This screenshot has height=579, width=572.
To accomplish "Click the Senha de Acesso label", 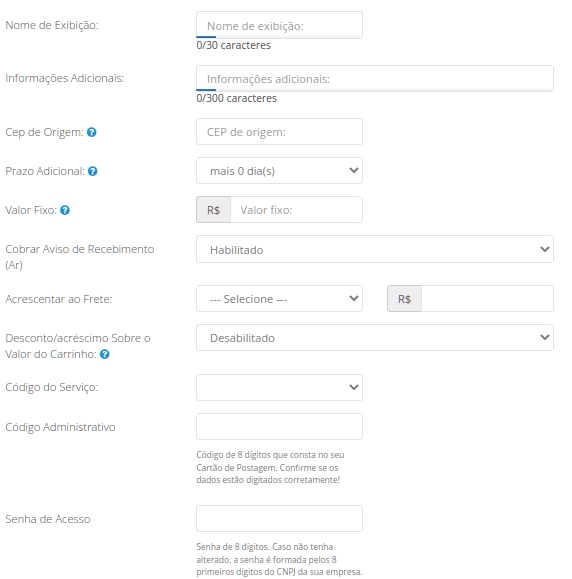I will [x=48, y=519].
